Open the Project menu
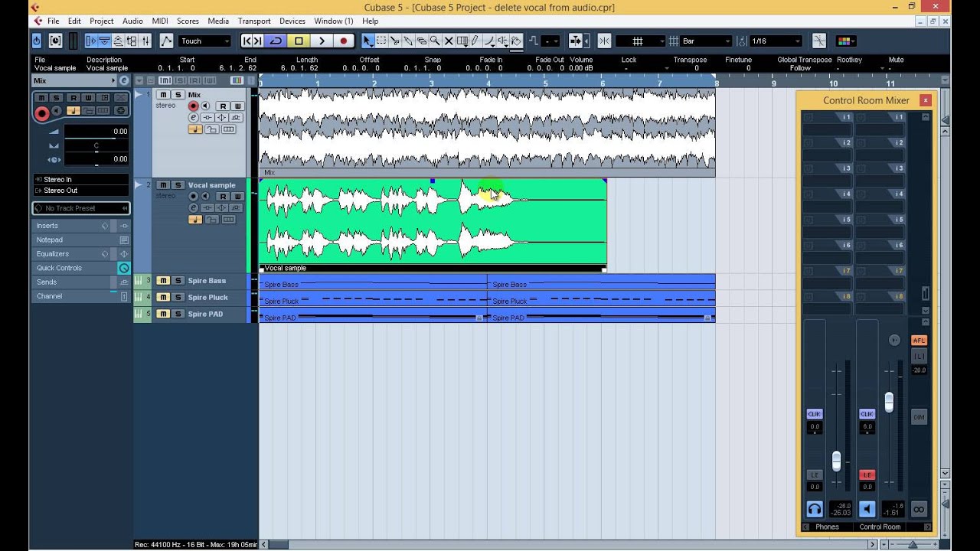Viewport: 980px width, 551px height. tap(101, 21)
